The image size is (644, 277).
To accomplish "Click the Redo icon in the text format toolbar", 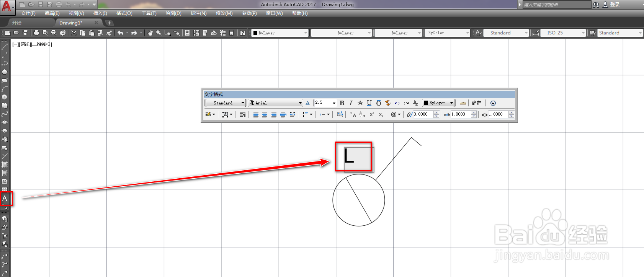I will click(x=406, y=103).
